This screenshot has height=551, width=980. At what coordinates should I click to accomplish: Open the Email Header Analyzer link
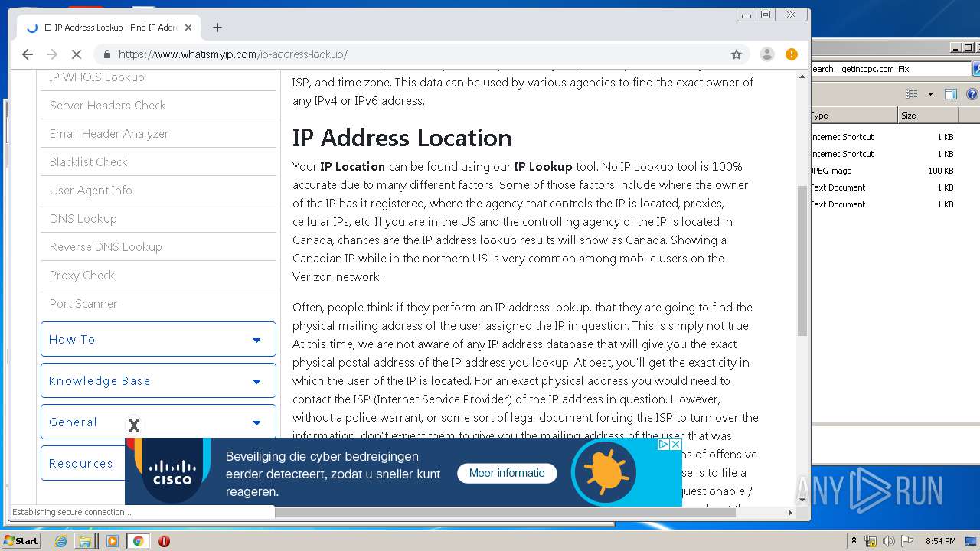click(109, 133)
